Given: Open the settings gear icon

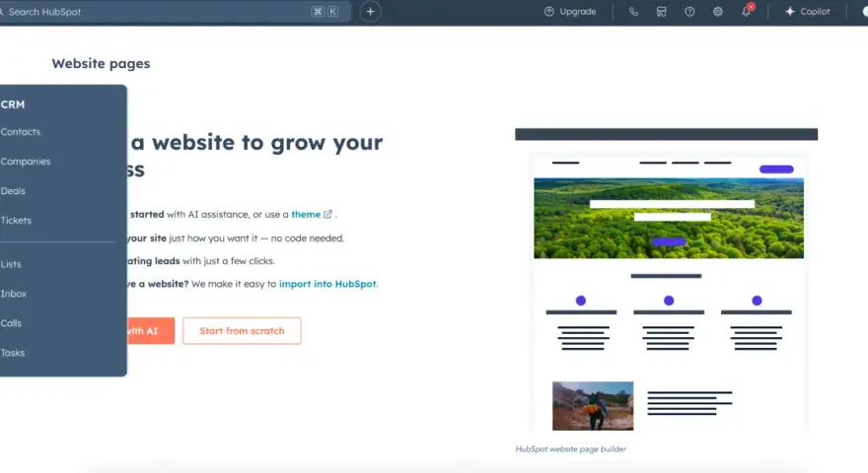Looking at the screenshot, I should click(718, 12).
